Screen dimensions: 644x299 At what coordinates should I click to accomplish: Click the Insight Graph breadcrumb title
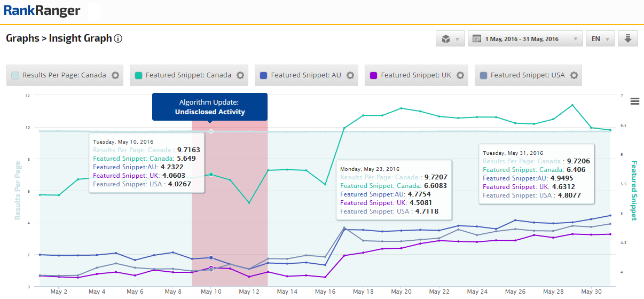point(80,38)
